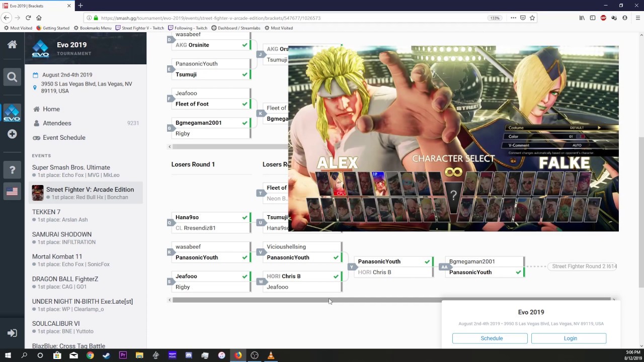Viewport: 644px width, 362px height.
Task: Open OBS Studio from the taskbar
Action: tap(255, 355)
